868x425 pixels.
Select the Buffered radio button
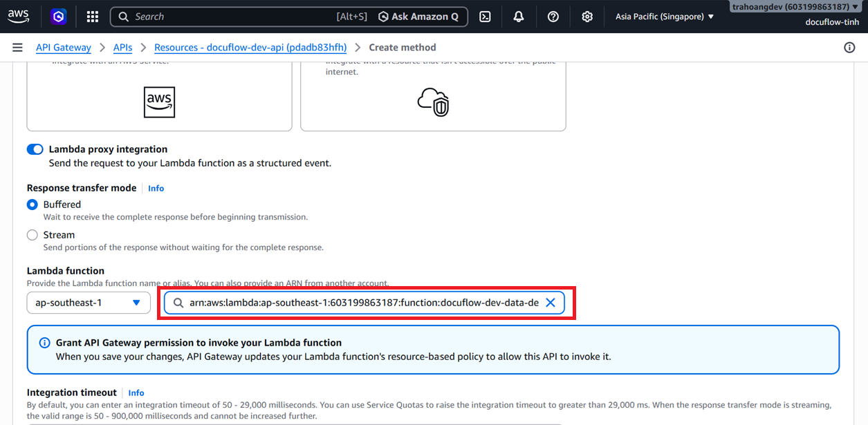(33, 205)
